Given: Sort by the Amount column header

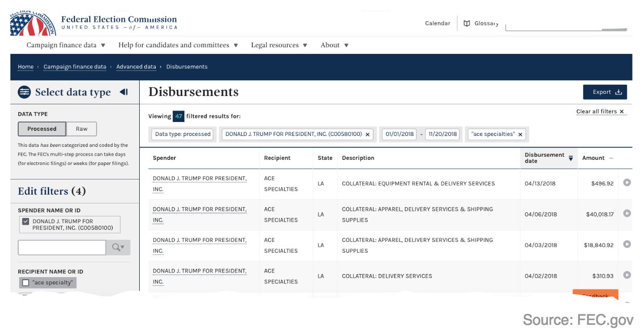Looking at the screenshot, I should coord(598,158).
